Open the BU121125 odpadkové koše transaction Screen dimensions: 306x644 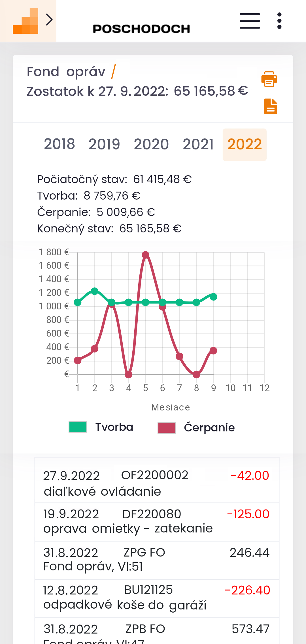(x=157, y=598)
